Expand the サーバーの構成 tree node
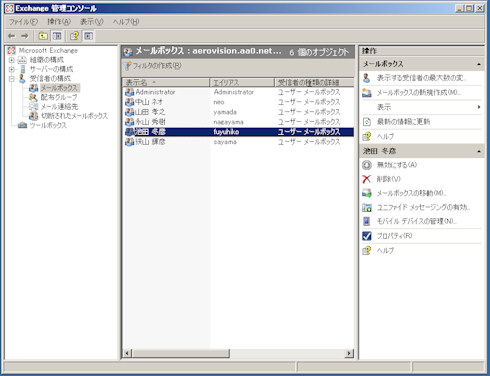 (x=12, y=69)
